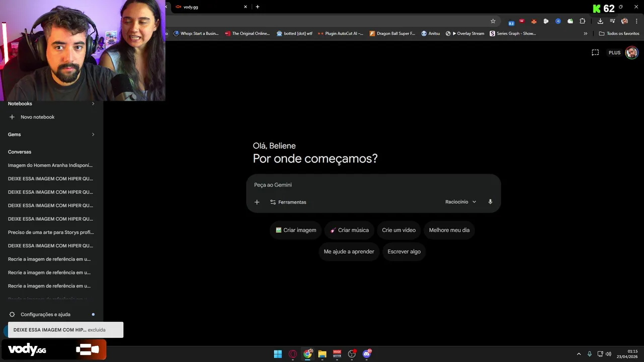Open conversation 'Preciso de uma arte para Storys'
Image resolution: width=644 pixels, height=362 pixels.
[x=50, y=232]
